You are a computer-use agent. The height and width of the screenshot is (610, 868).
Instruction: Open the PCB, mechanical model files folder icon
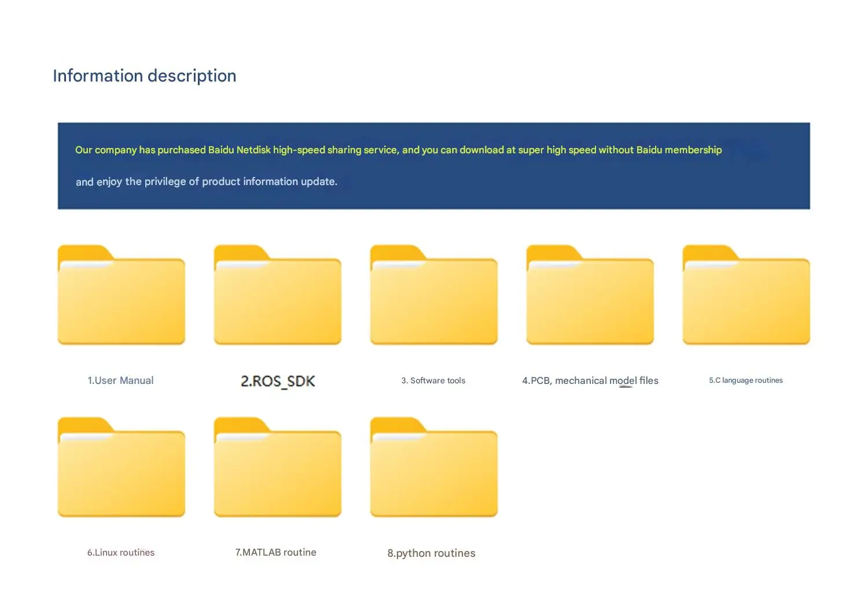pos(590,295)
